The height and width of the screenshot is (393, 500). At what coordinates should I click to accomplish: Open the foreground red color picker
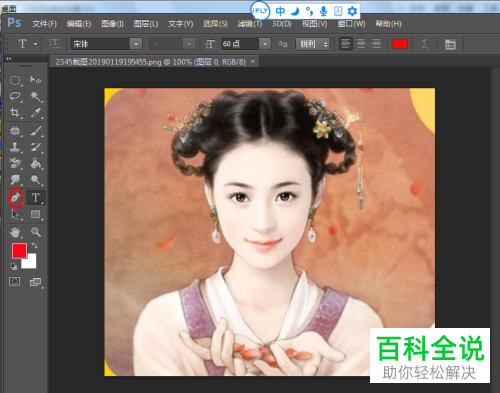[x=19, y=251]
